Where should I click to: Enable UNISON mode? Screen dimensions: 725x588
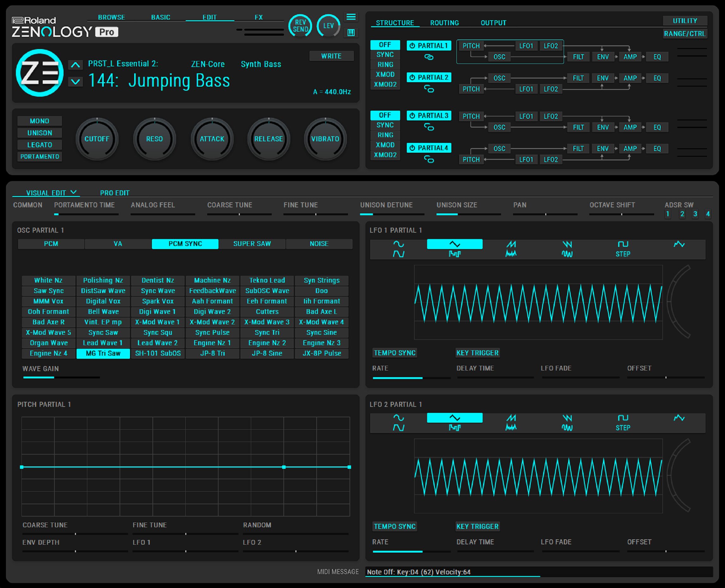(x=40, y=133)
